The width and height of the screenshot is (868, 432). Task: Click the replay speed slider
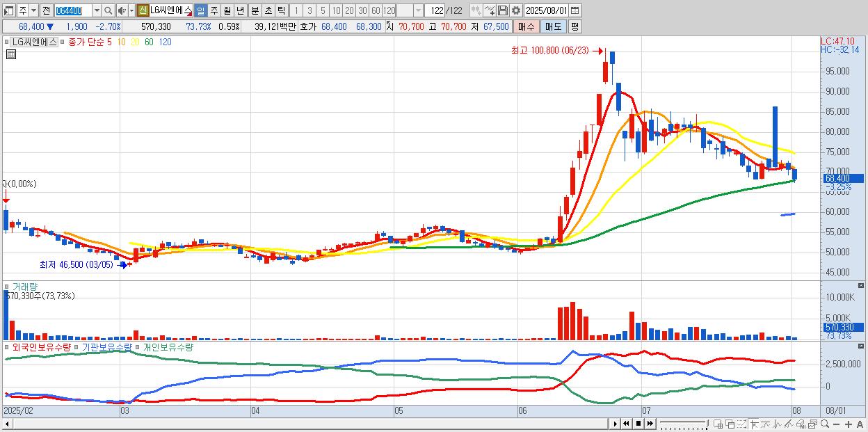point(684,424)
